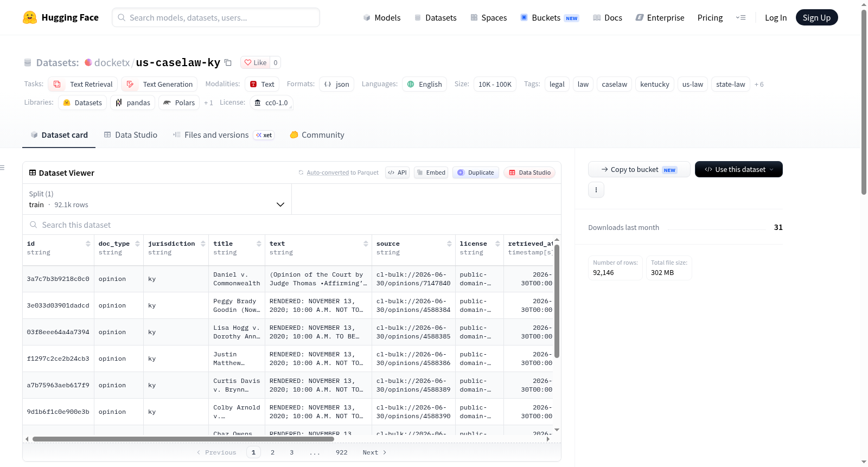Open the more navigation menu icon
This screenshot has width=868, height=467.
tap(741, 17)
